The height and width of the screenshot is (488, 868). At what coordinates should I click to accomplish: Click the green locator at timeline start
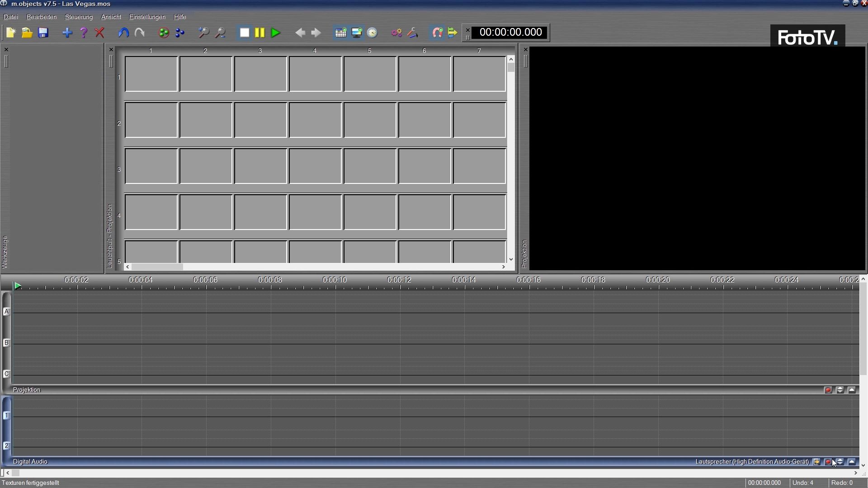pos(18,286)
